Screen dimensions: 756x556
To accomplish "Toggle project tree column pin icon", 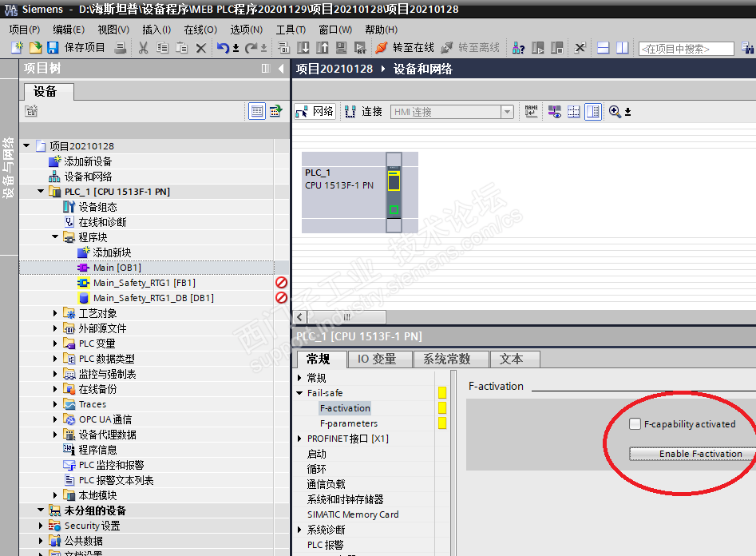I will (266, 69).
